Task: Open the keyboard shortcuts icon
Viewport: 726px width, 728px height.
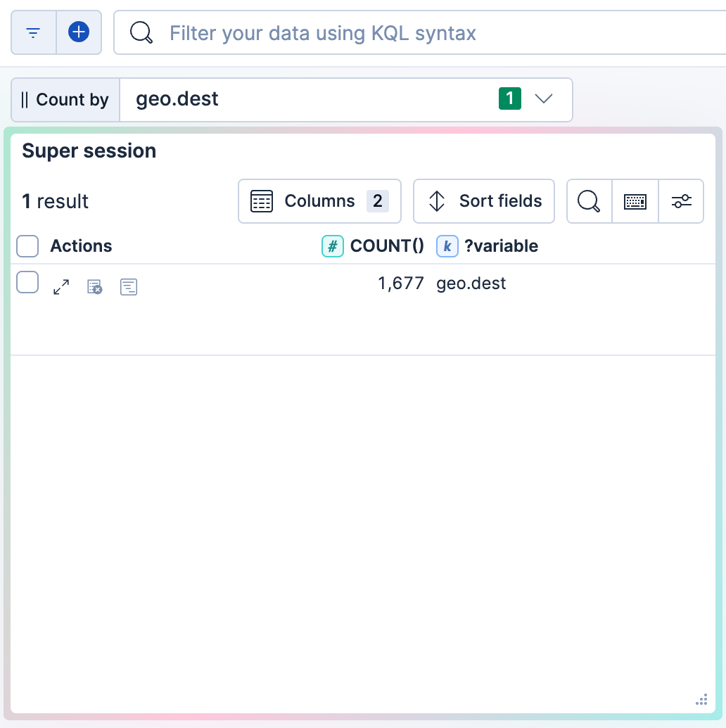Action: tap(635, 201)
